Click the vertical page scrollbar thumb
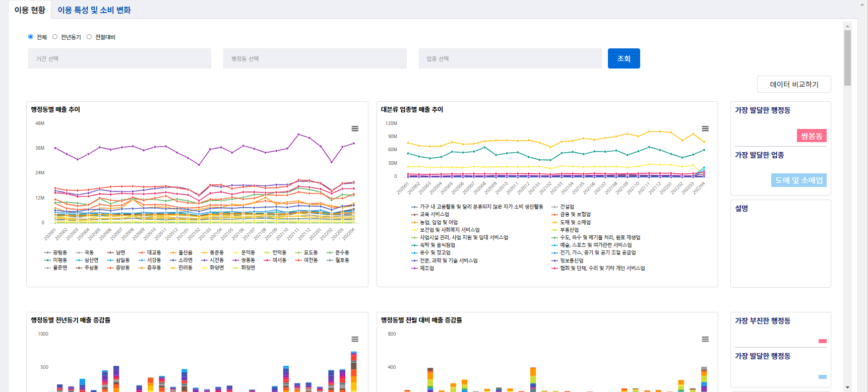 (x=847, y=58)
